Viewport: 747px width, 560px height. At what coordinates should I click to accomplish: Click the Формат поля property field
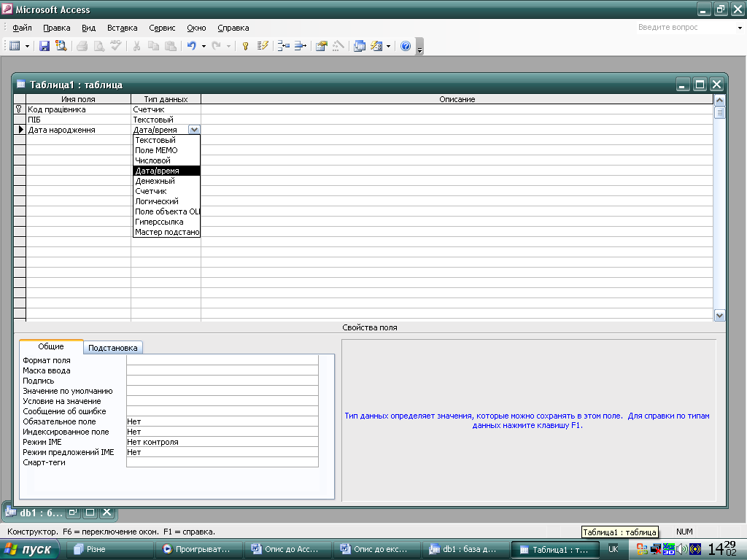click(222, 360)
